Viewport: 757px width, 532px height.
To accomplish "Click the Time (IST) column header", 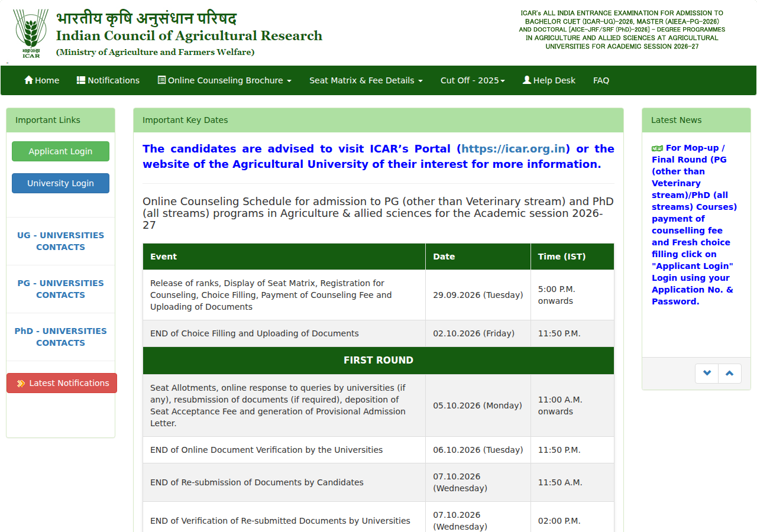I will (572, 257).
